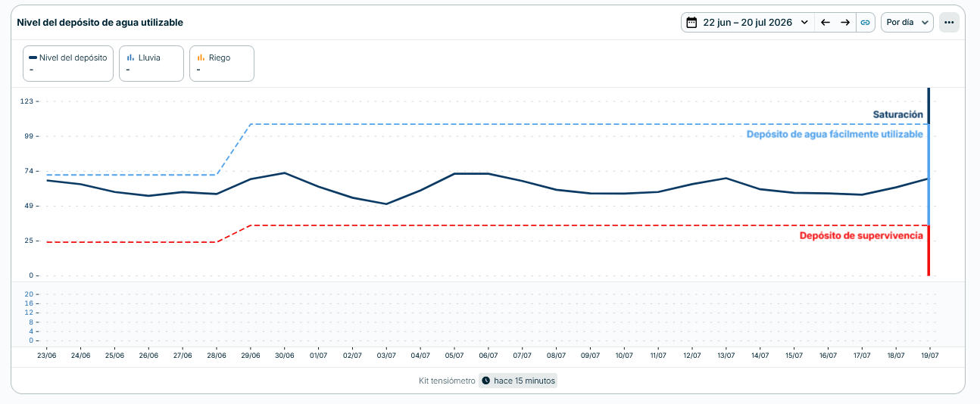Open the Por día granularity dropdown
The width and height of the screenshot is (980, 404).
(907, 23)
